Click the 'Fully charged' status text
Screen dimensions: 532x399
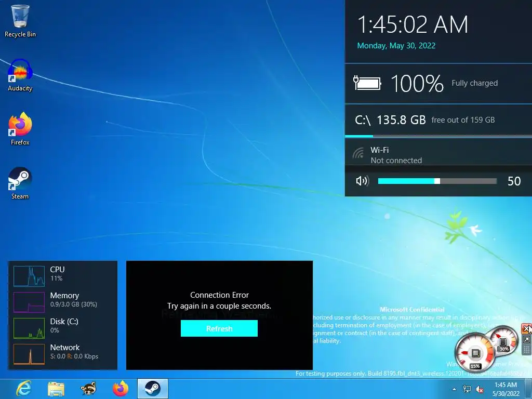[x=475, y=83]
